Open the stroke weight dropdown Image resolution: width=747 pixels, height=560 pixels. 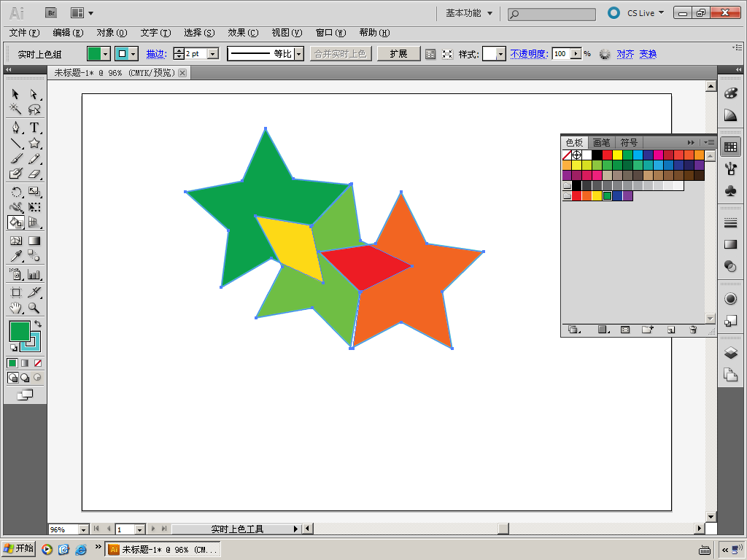pyautogui.click(x=213, y=54)
